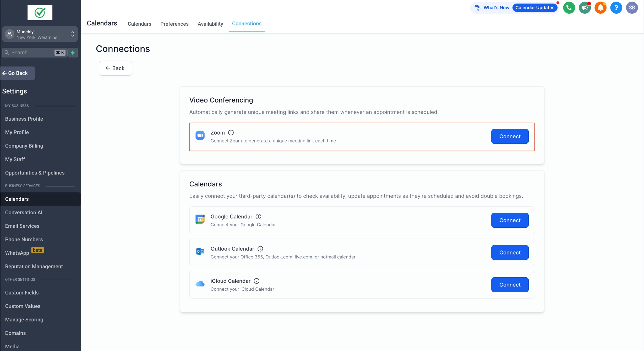The width and height of the screenshot is (644, 351).
Task: Click the green lightning quick actions icon
Action: click(x=73, y=52)
